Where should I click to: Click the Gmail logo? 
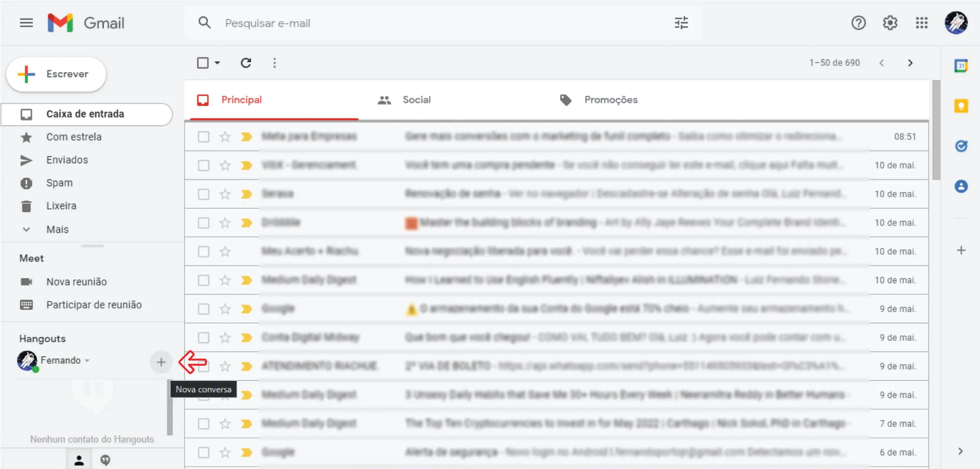click(86, 23)
